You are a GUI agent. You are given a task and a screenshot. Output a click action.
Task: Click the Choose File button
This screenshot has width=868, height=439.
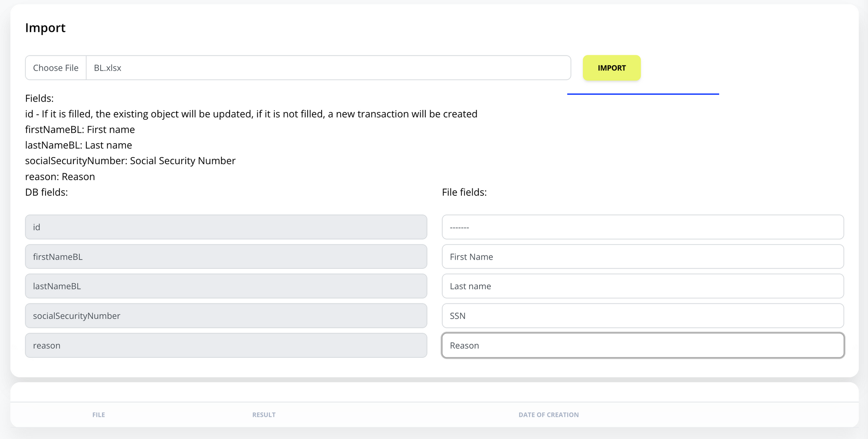56,68
